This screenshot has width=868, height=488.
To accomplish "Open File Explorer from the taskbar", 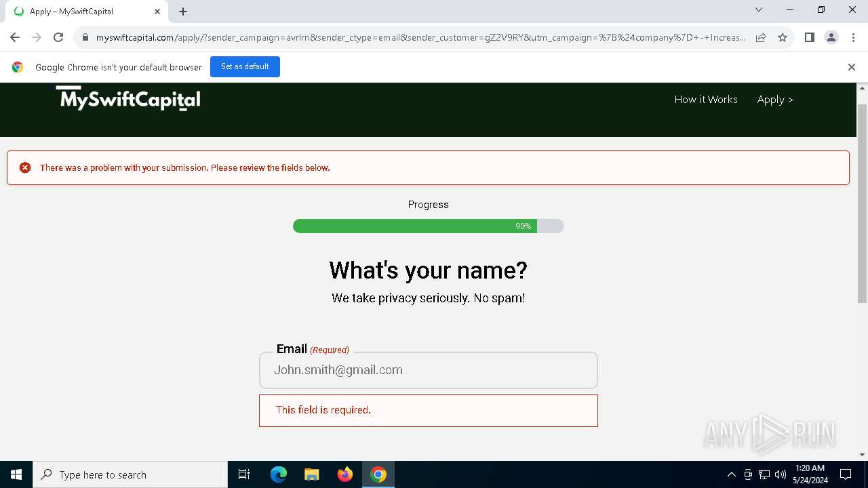I will (x=311, y=474).
